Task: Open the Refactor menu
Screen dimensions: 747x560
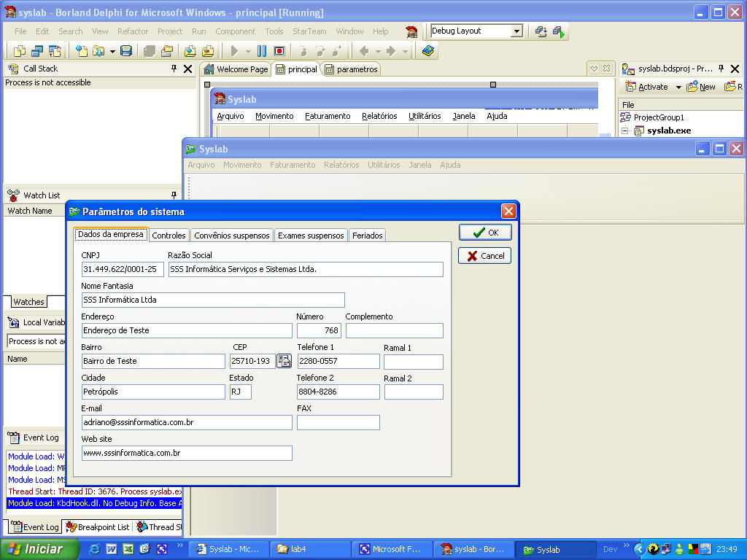Action: tap(133, 31)
